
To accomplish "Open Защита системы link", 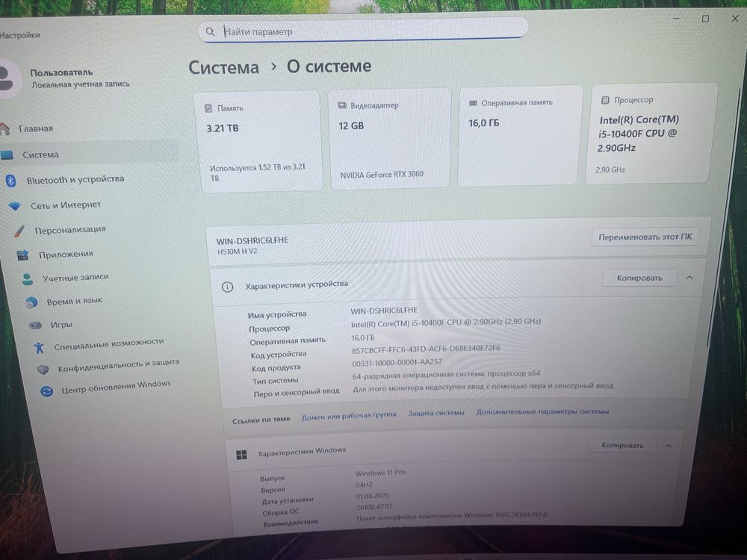I will [436, 414].
